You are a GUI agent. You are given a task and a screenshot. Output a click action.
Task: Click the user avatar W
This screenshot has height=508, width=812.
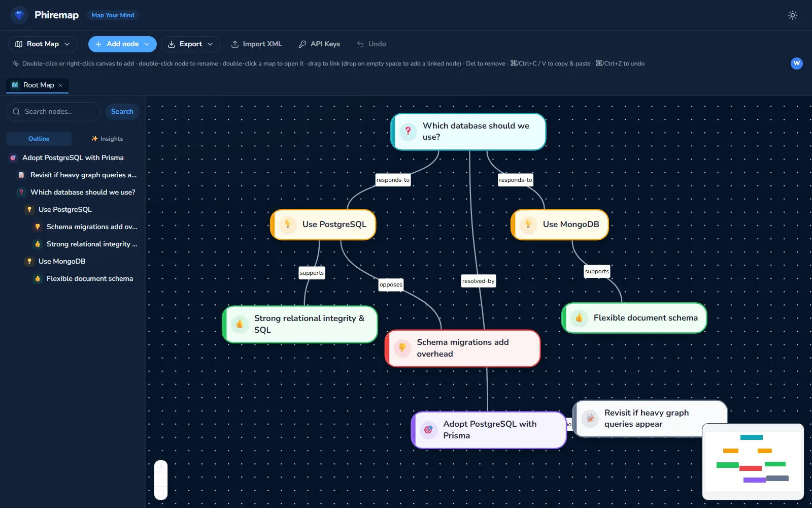click(x=797, y=63)
